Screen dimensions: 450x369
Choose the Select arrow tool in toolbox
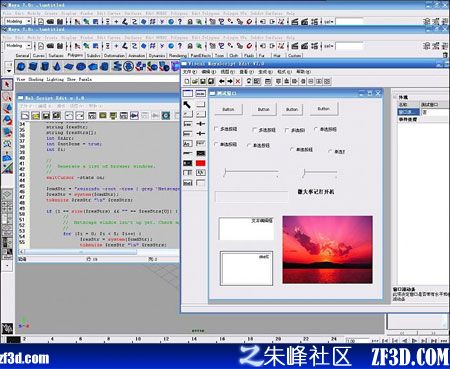pos(7,85)
